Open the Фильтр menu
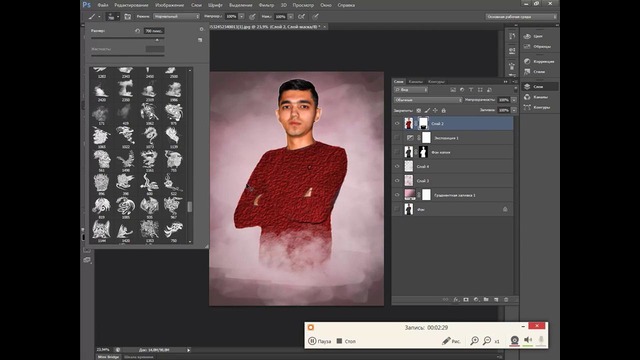This screenshot has width=640, height=360. coord(266,5)
